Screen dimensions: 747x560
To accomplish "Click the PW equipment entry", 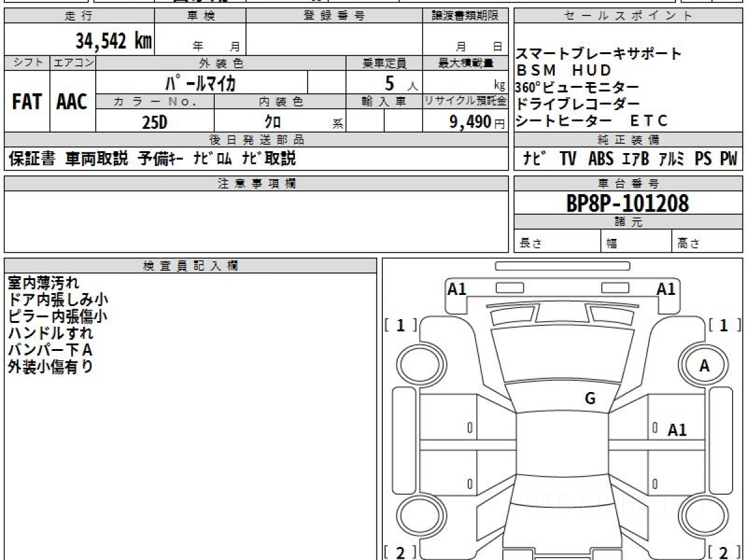I will pos(728,159).
